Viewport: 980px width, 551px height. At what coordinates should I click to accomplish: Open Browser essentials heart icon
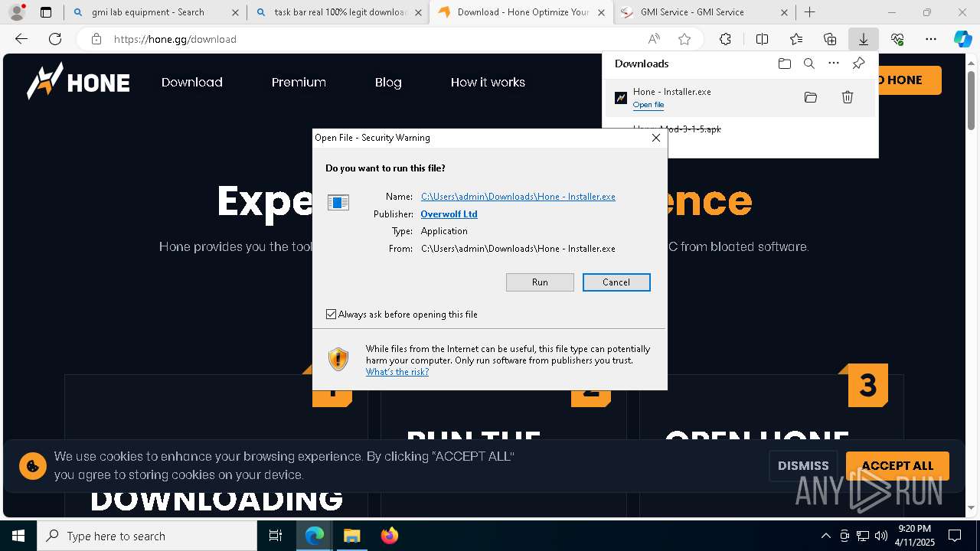click(x=897, y=39)
